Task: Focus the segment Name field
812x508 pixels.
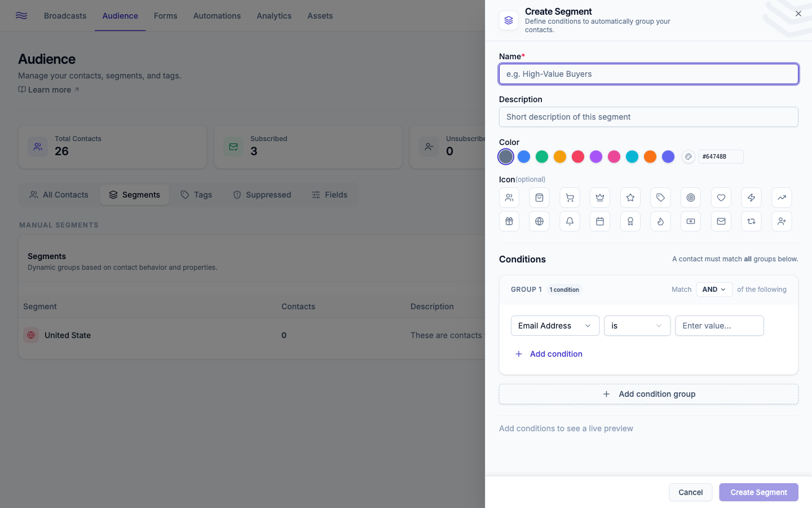Action: point(648,74)
